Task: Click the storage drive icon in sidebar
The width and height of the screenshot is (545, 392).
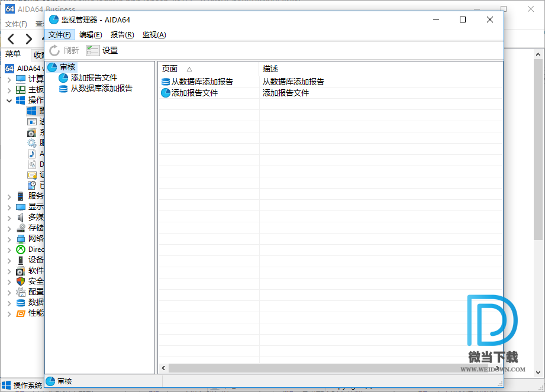Action: (21, 228)
